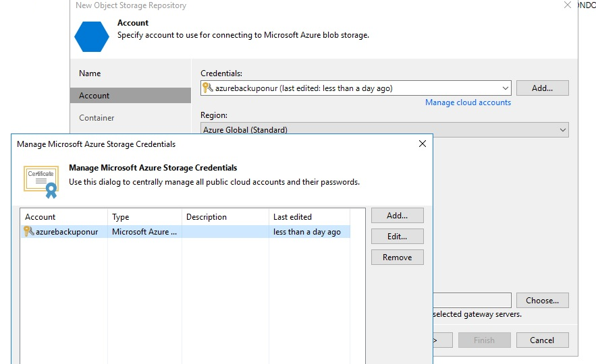
Task: Close the New Object Storage Repository window
Action: (568, 5)
